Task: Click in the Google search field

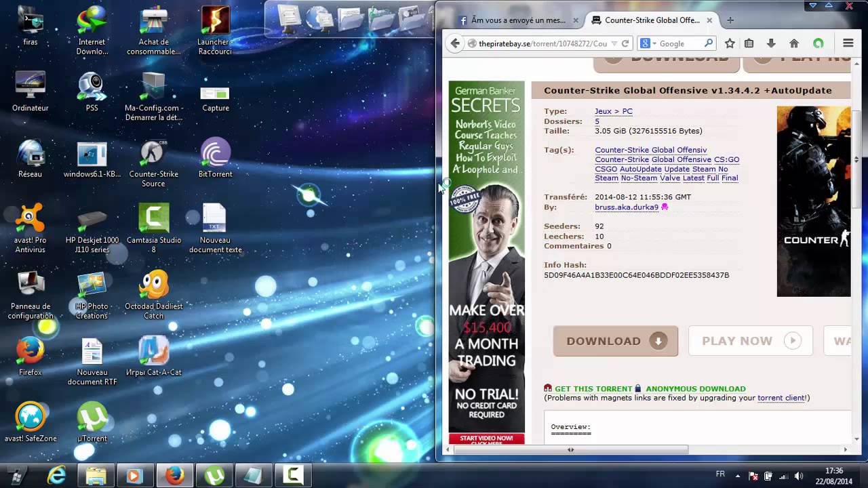Action: (x=680, y=43)
